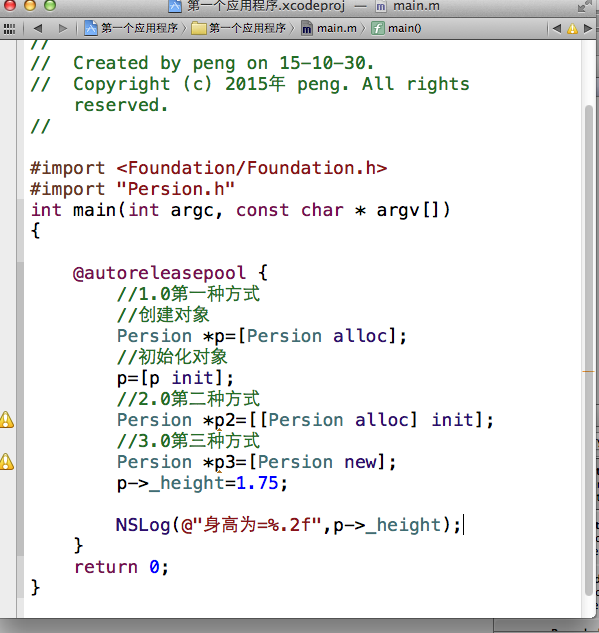This screenshot has height=633, width=599.
Task: Click the fix-it caret under p3
Action: [220, 471]
